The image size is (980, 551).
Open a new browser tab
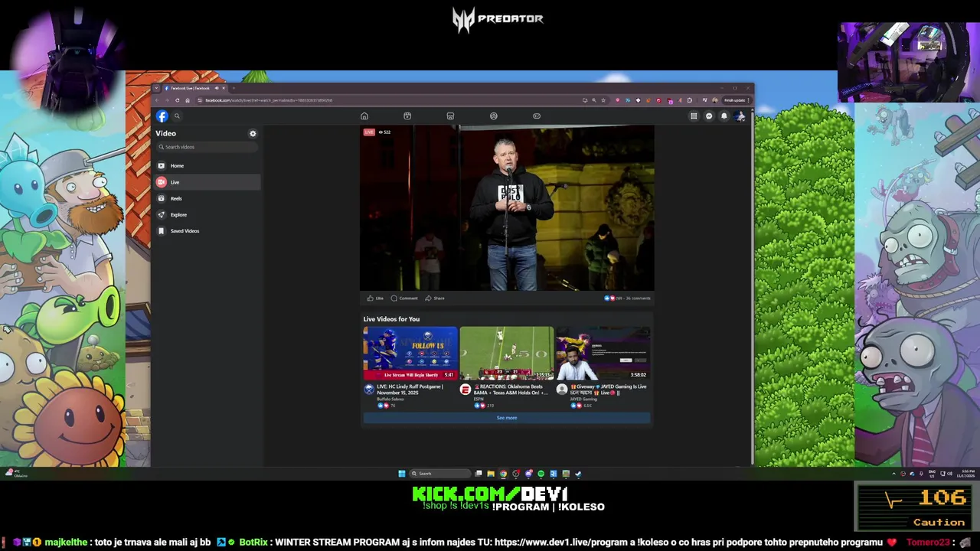[x=234, y=88]
